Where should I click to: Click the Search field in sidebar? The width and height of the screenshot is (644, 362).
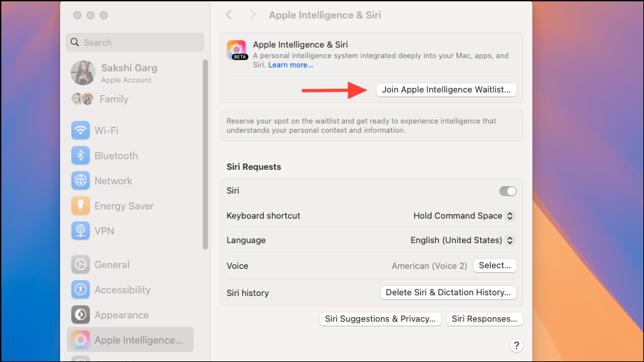click(x=135, y=42)
